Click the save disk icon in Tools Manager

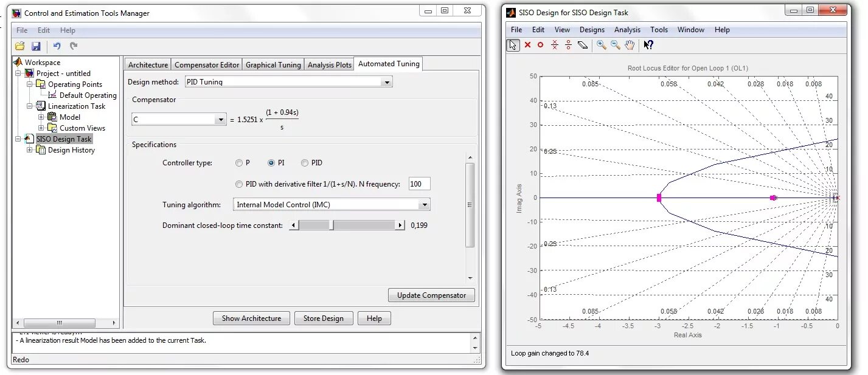click(36, 46)
